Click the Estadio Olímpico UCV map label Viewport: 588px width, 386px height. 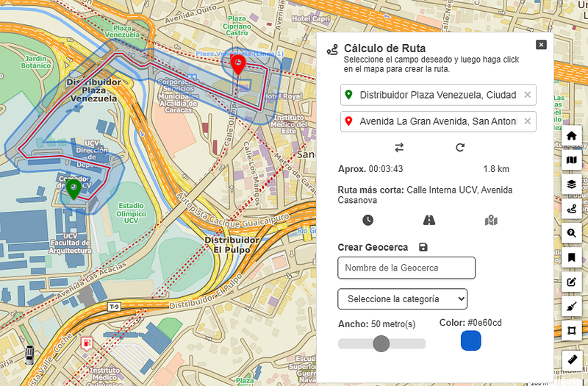coord(131,213)
